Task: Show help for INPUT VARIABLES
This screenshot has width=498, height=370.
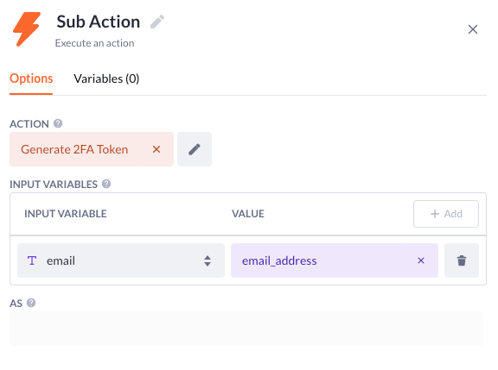Action: [106, 184]
